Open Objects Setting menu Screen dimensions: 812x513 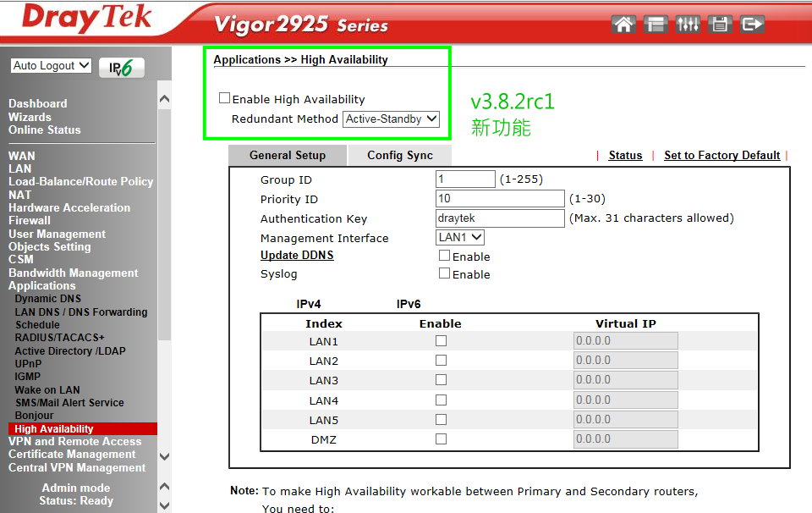[50, 247]
